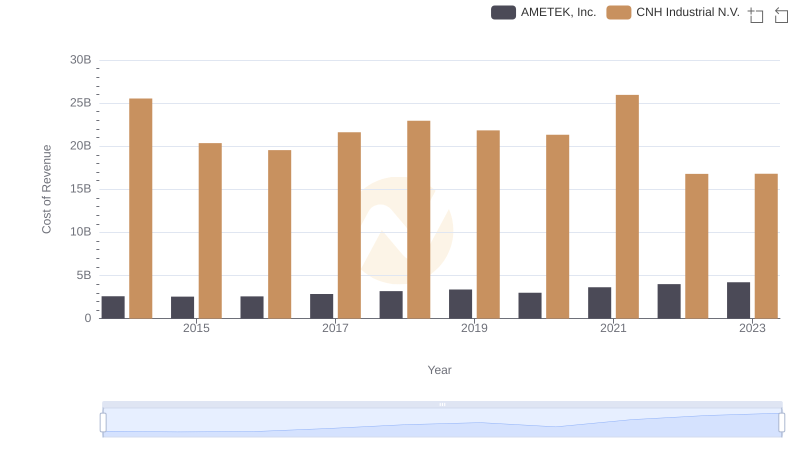Select the first CNH Industrial bar for 2014

[x=140, y=209]
